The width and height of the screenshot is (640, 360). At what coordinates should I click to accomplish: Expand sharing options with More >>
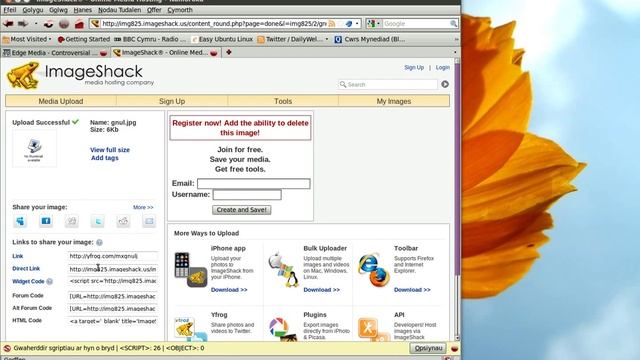tap(143, 207)
